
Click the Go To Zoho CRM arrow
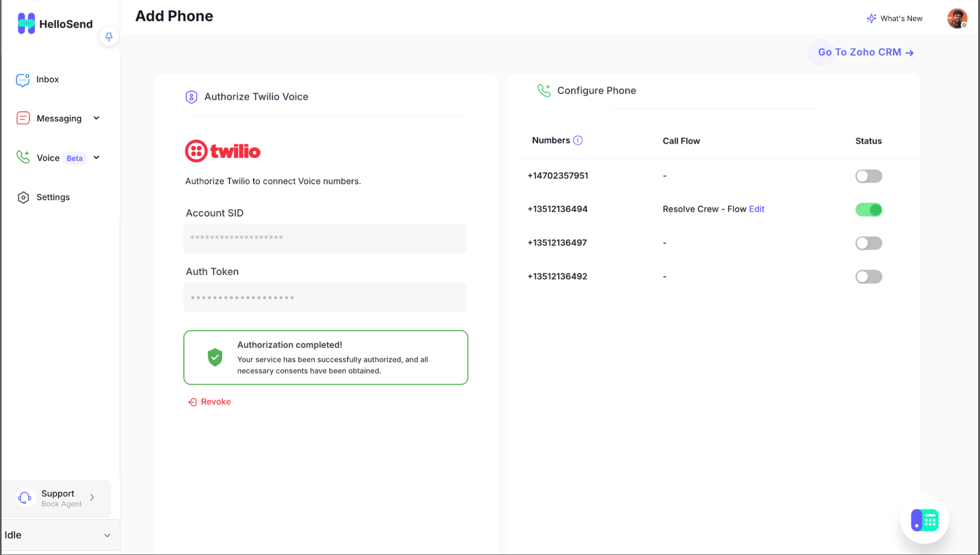(x=910, y=53)
